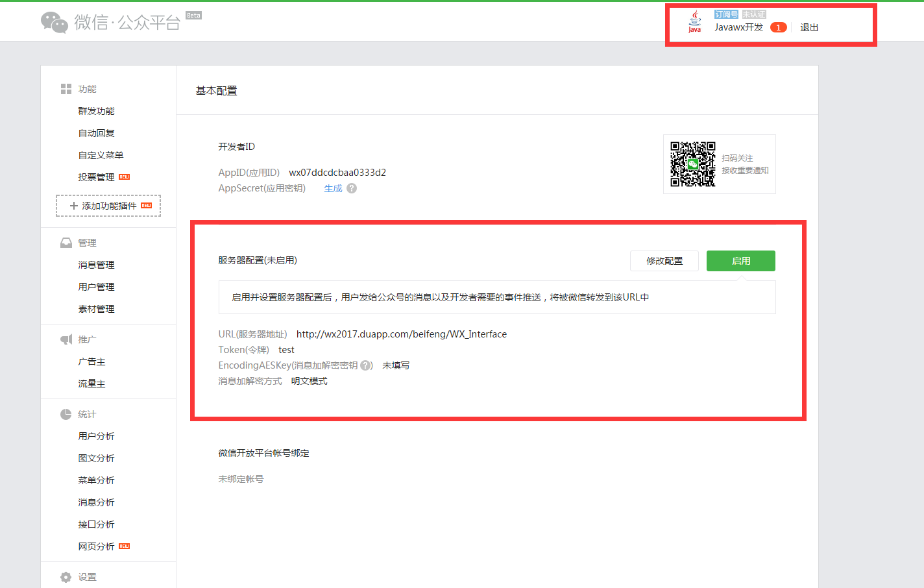Screen dimensions: 924x588
Task: Open 流量主 in the sidebar
Action: [92, 384]
